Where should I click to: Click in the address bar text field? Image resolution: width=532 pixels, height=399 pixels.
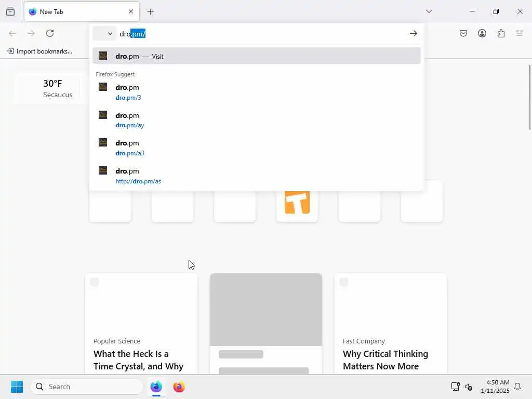(x=261, y=34)
